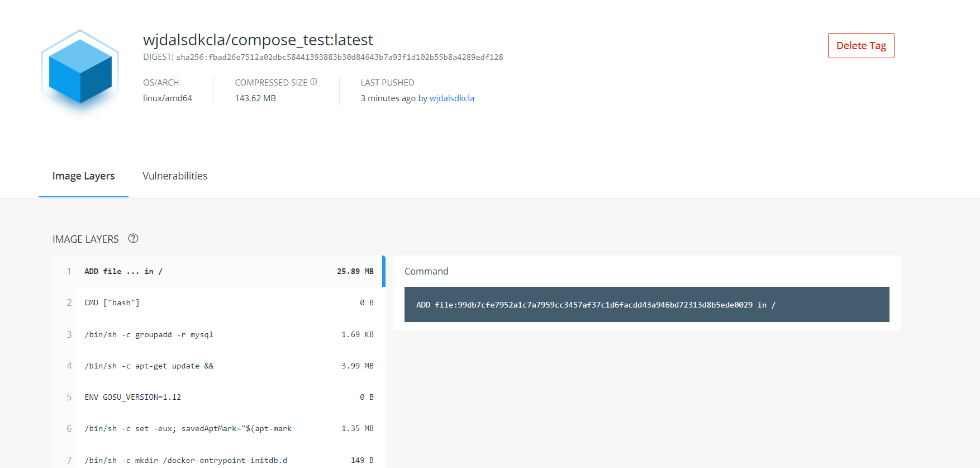Switch to the Vulnerabilities tab
This screenshot has width=980, height=468.
[x=175, y=176]
